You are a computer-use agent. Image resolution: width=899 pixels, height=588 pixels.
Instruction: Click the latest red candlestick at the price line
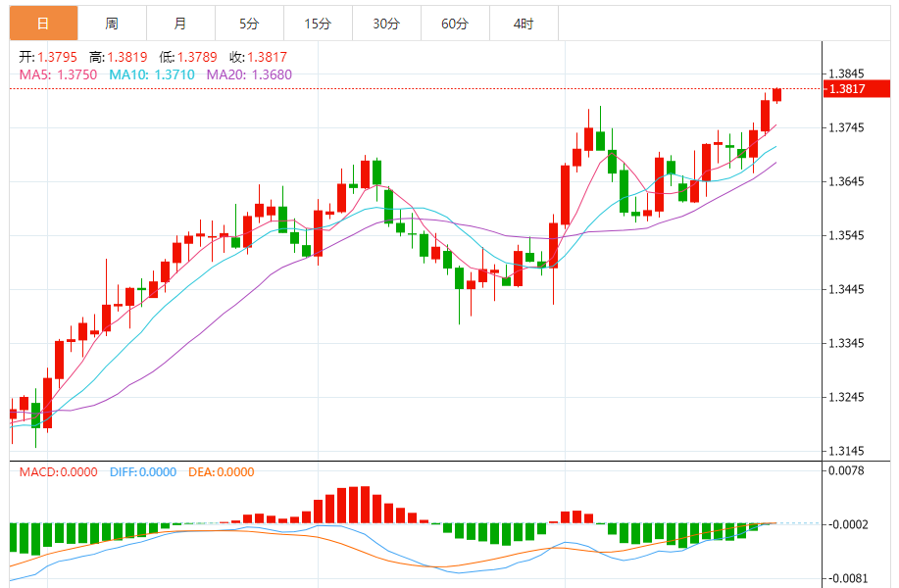point(776,95)
